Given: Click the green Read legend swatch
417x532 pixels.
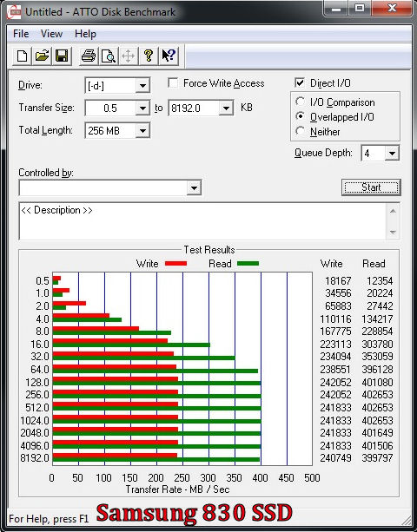Looking at the screenshot, I should click(248, 264).
